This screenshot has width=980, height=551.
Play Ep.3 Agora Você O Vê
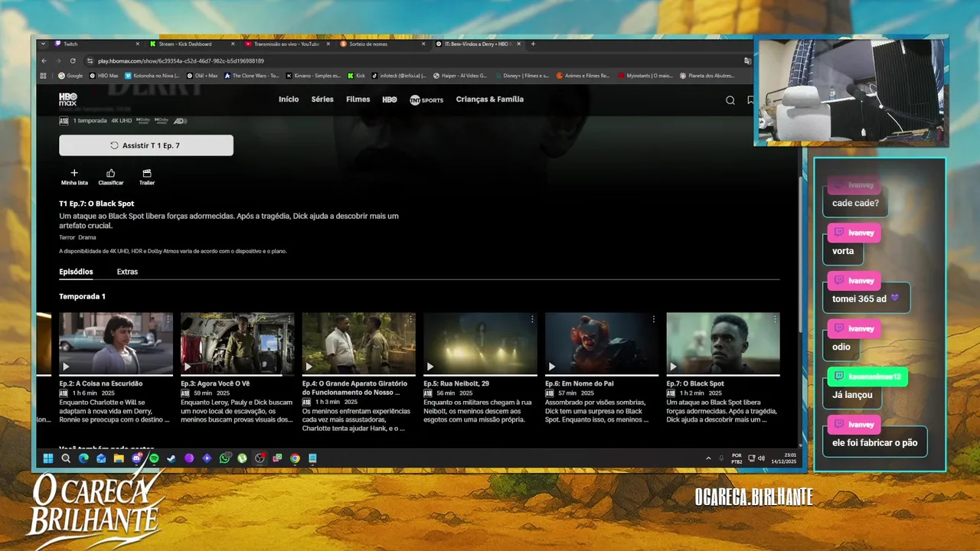(187, 367)
